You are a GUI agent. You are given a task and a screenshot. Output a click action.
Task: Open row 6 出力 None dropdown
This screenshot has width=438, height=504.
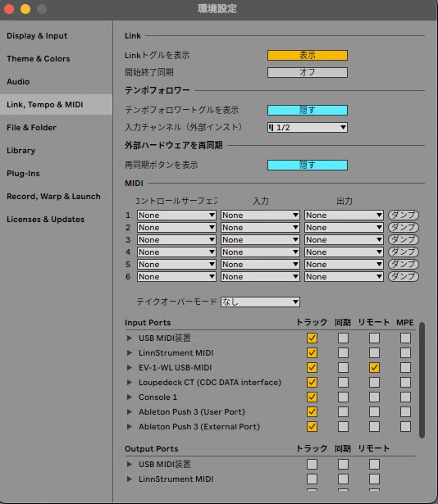(x=344, y=277)
